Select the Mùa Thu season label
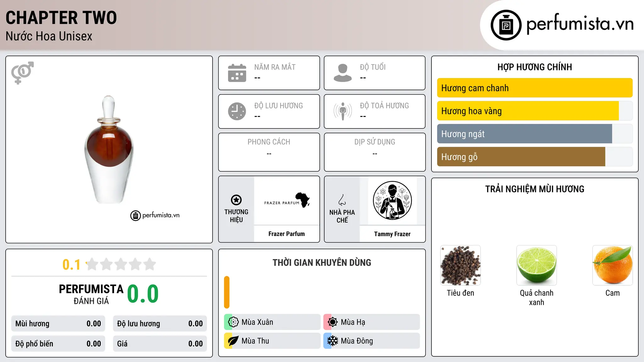 click(255, 341)
